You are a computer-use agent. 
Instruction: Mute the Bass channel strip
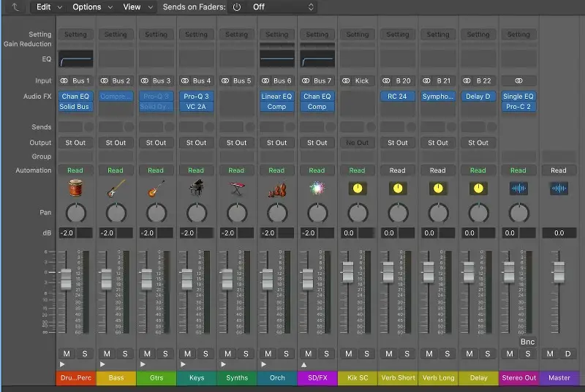click(107, 354)
